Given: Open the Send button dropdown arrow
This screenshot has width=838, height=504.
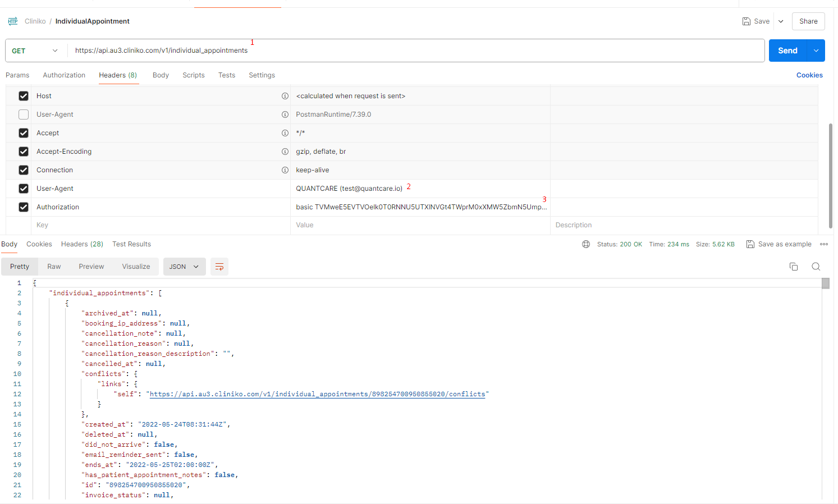Looking at the screenshot, I should 816,51.
